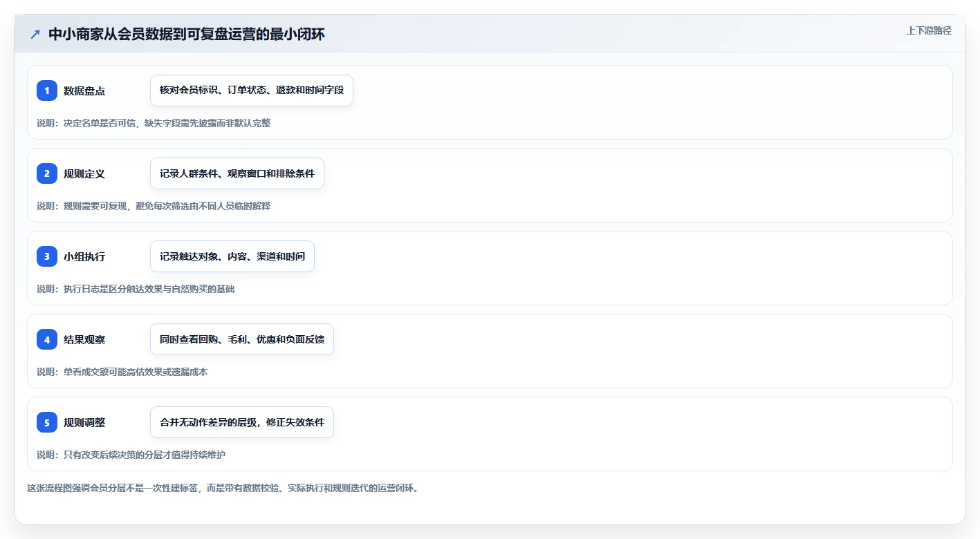980x539 pixels.
Task: Click the step 2 number badge
Action: [47, 173]
